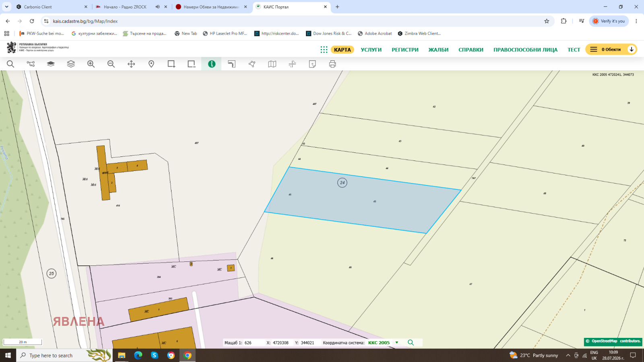Image resolution: width=644 pixels, height=362 pixels.
Task: Select the zoom in magnifier tool
Action: (x=91, y=64)
